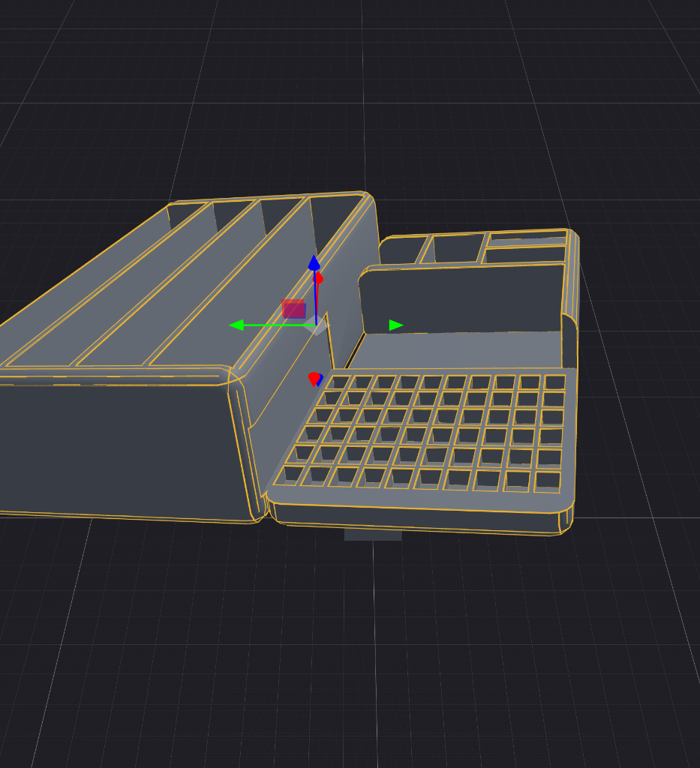The image size is (700, 768).
Task: Click the vertical blue axis line shaft
Action: 315,297
